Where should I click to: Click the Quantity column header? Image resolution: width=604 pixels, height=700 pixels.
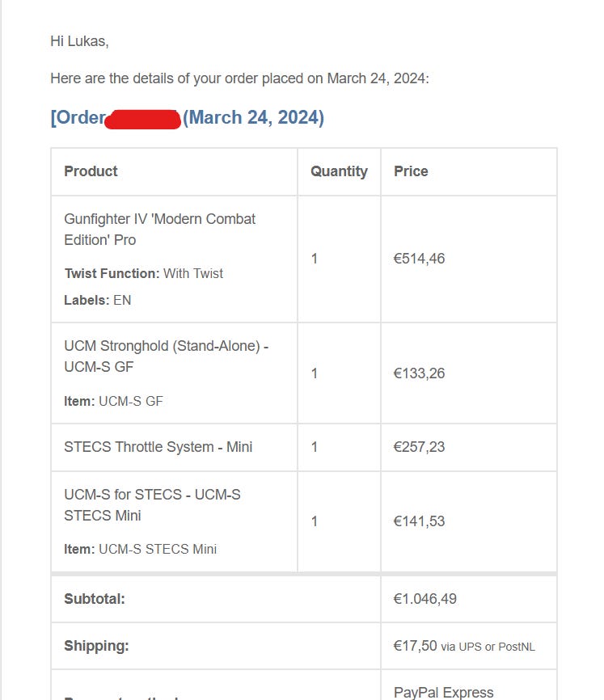click(339, 171)
